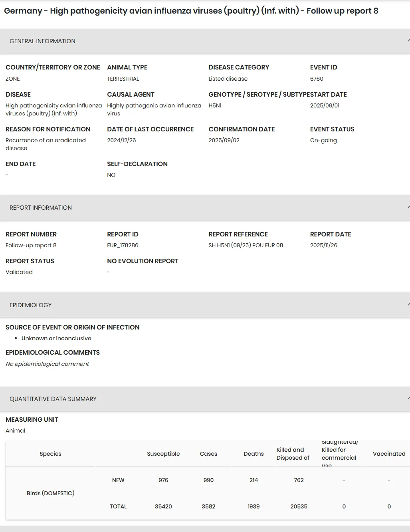Collapse the Epidemiology section chevron
Viewport: 410px width, 532px height.
(x=408, y=305)
